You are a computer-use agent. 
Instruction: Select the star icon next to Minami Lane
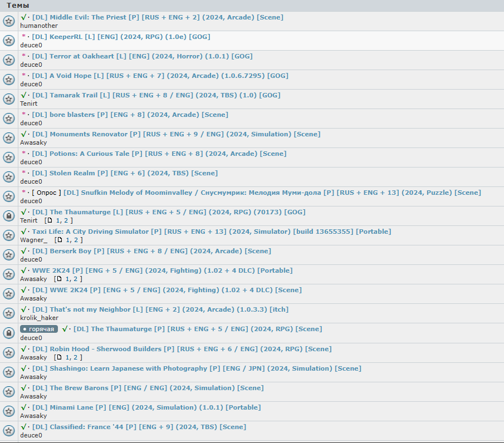click(9, 411)
